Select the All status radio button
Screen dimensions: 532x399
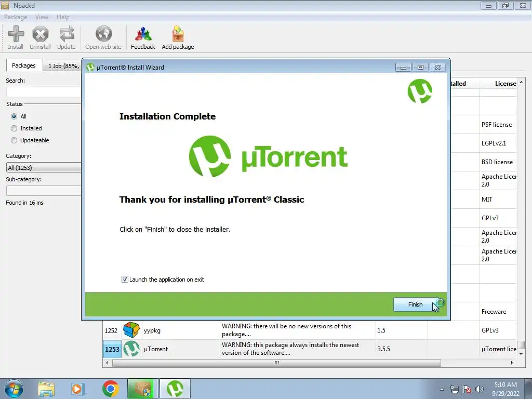14,116
